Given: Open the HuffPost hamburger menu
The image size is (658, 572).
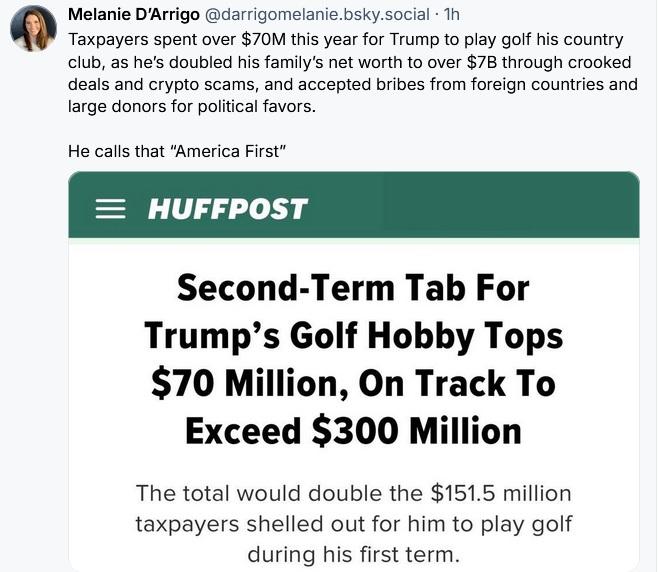Looking at the screenshot, I should pyautogui.click(x=111, y=209).
